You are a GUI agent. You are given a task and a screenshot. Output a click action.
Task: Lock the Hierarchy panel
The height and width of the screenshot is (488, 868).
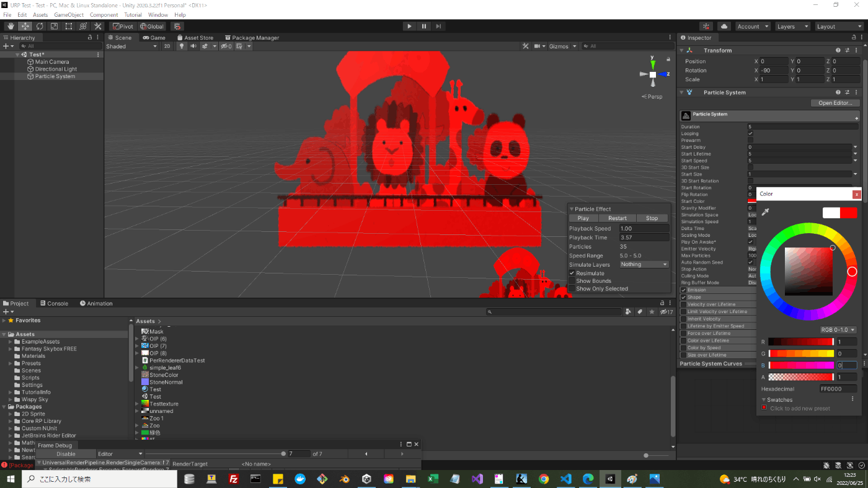[x=90, y=37]
